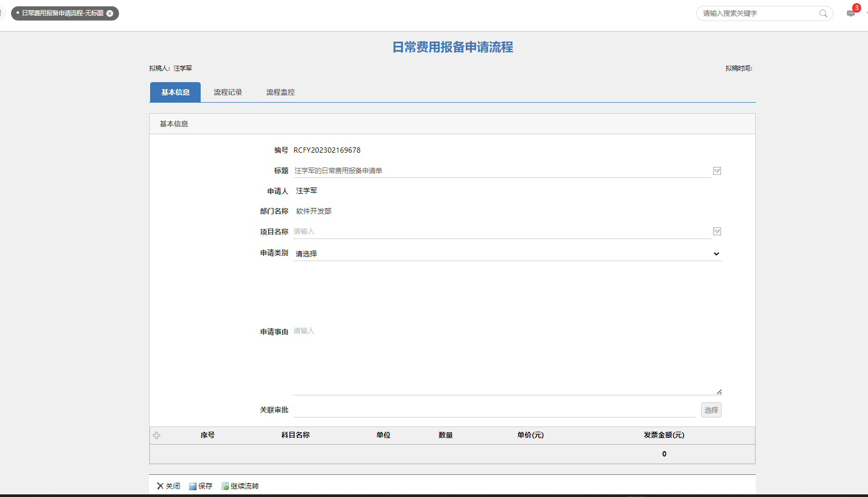The image size is (868, 497).
Task: Switch to the 流程监控 tab
Action: point(280,92)
